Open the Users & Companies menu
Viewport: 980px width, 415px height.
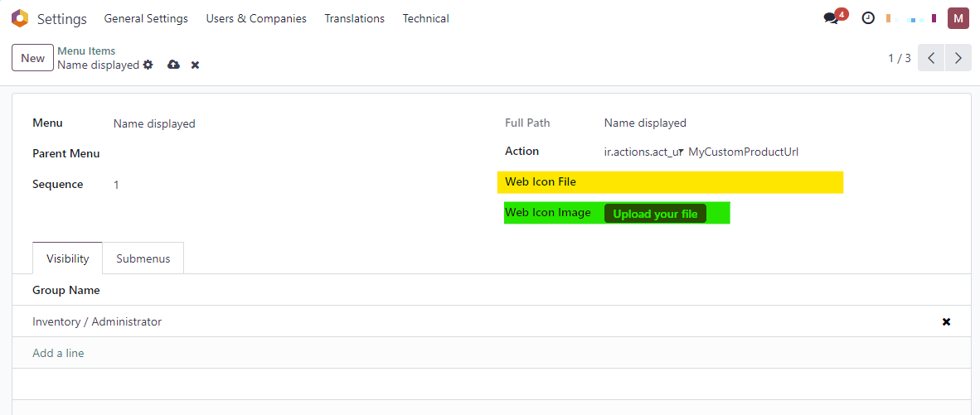[256, 19]
